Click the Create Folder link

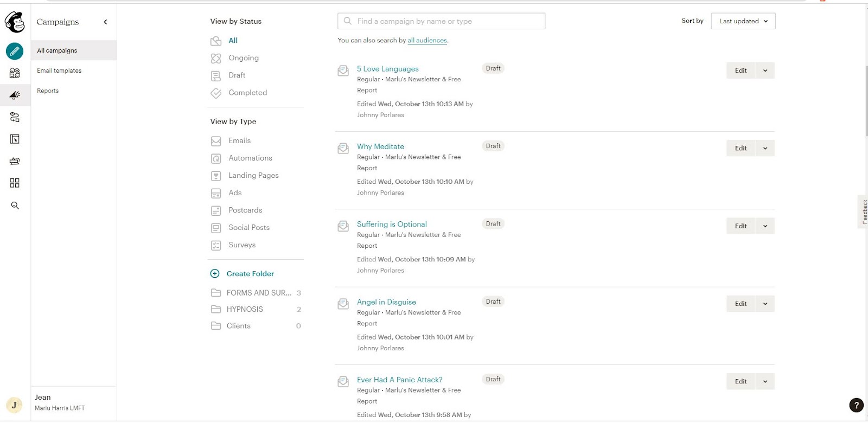pos(250,274)
